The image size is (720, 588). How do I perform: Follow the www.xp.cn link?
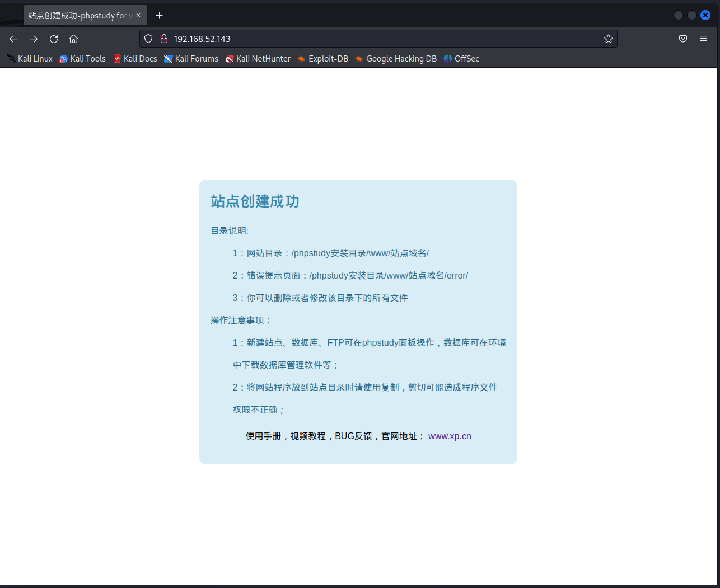450,436
